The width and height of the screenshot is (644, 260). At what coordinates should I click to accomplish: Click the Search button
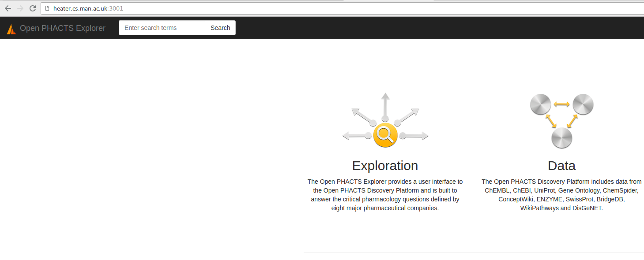point(220,28)
